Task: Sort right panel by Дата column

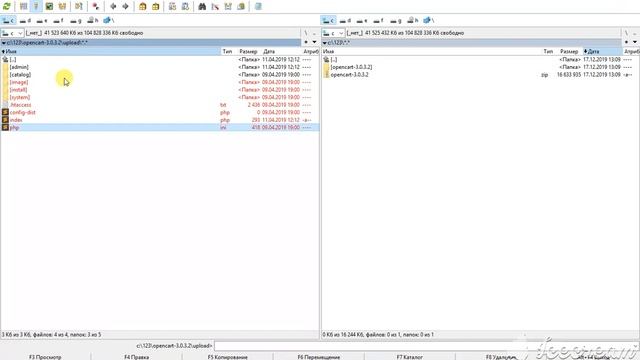Action: pyautogui.click(x=602, y=51)
